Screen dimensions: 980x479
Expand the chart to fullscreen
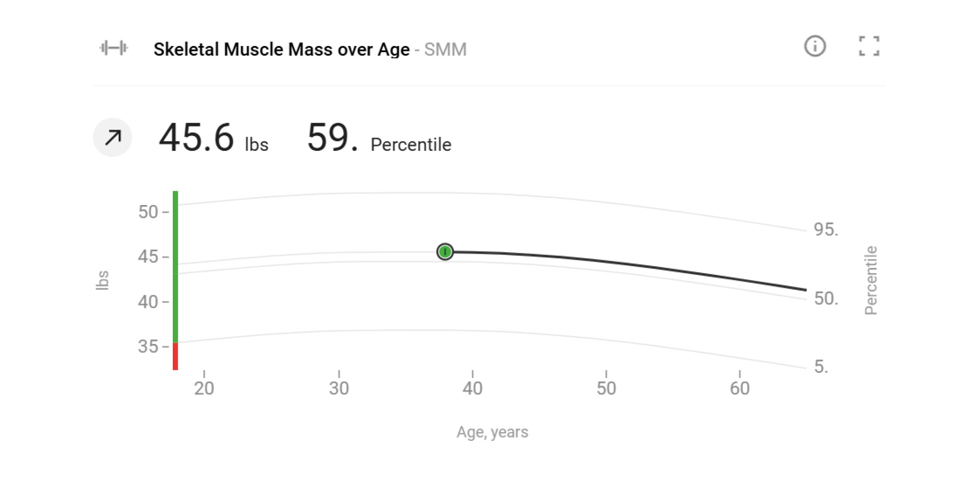[869, 46]
